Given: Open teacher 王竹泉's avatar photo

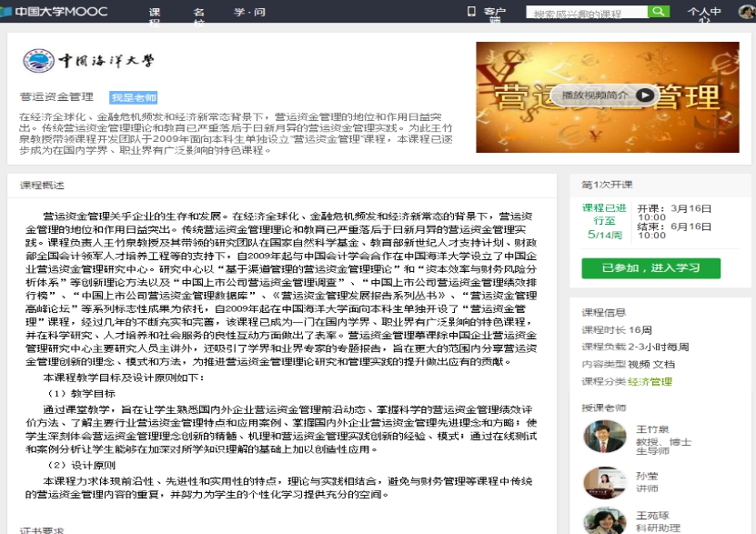Looking at the screenshot, I should pyautogui.click(x=604, y=437).
